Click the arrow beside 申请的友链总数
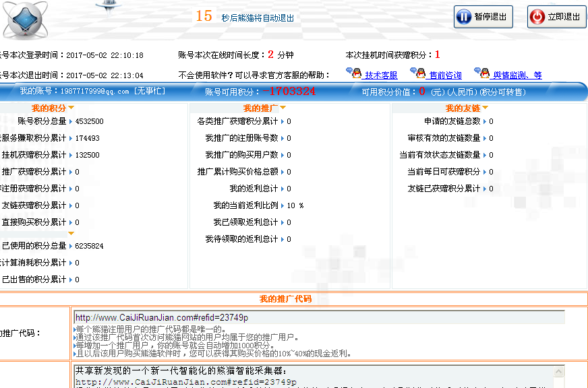 [x=485, y=122]
